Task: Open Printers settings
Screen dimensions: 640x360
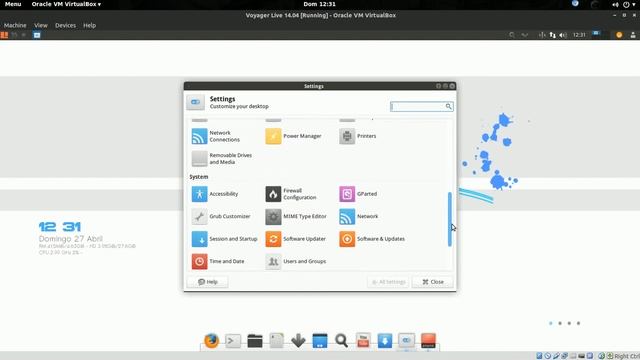Action: pyautogui.click(x=358, y=136)
